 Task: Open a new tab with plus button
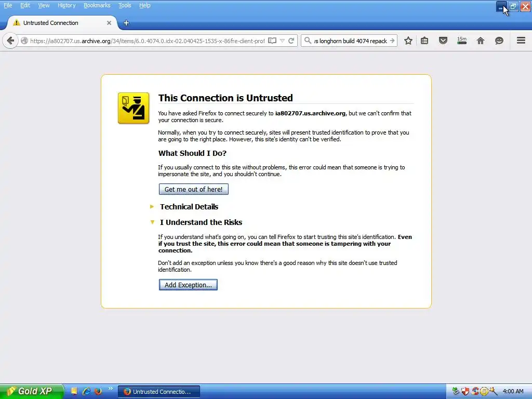tap(126, 23)
